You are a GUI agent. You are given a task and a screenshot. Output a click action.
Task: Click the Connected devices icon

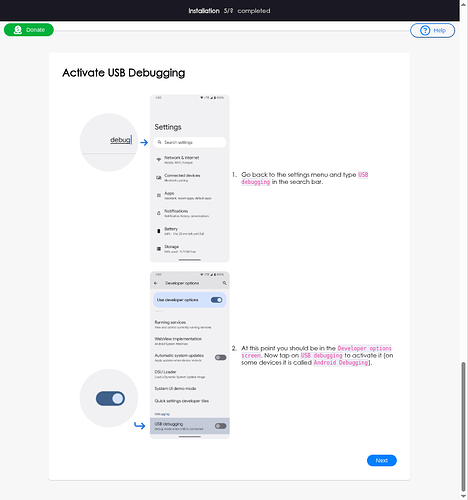pos(159,178)
